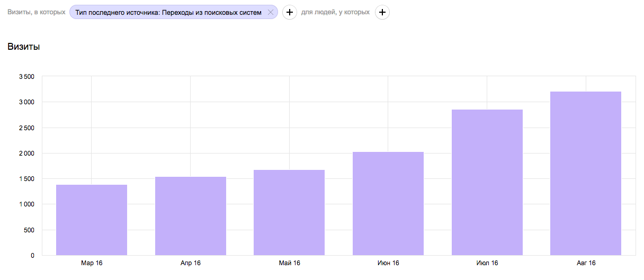Select the bar for Апр 16
The height and width of the screenshot is (280, 644).
[191, 216]
